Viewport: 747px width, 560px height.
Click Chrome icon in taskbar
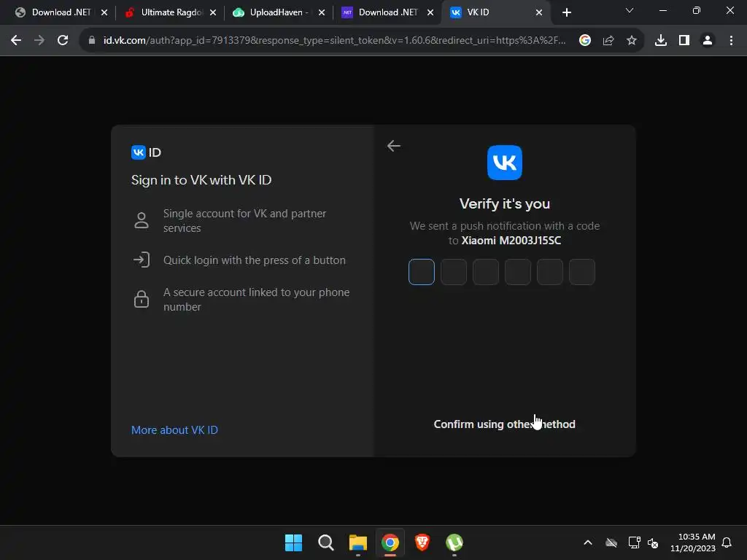pyautogui.click(x=390, y=542)
